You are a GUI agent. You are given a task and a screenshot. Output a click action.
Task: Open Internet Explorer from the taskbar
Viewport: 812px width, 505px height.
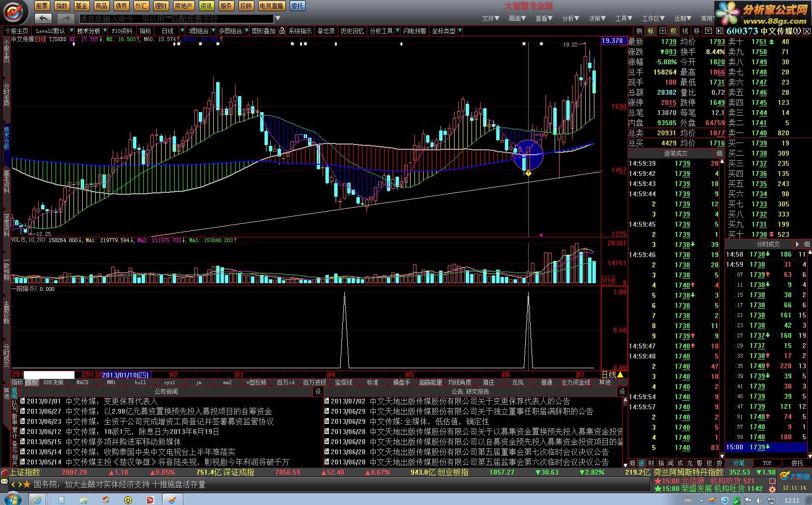point(38,500)
